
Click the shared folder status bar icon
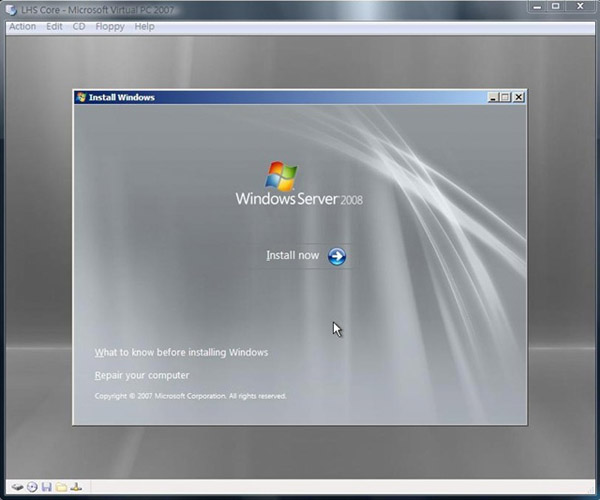(61, 487)
